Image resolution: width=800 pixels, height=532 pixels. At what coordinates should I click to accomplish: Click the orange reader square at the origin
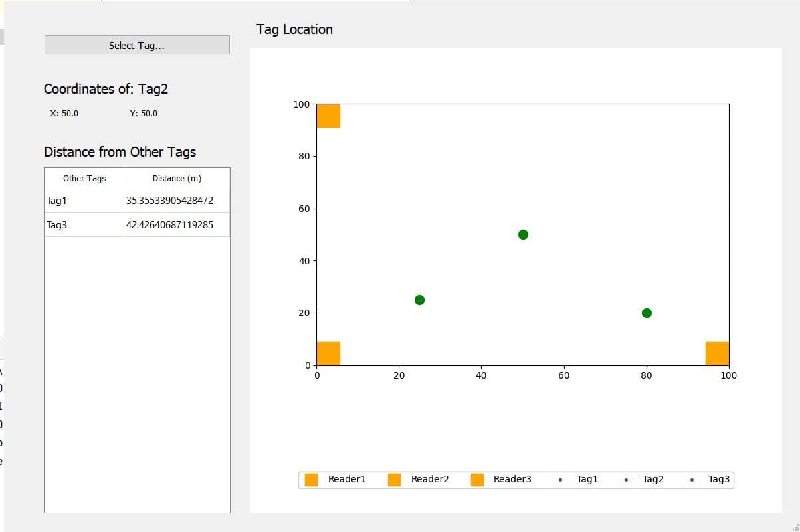coord(328,353)
